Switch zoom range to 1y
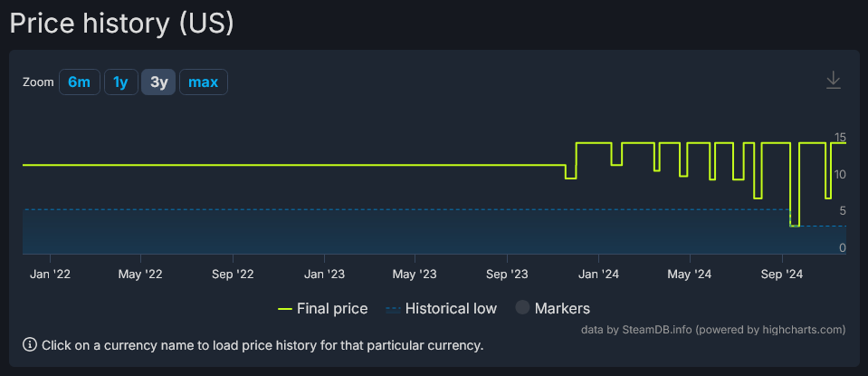 coord(120,82)
